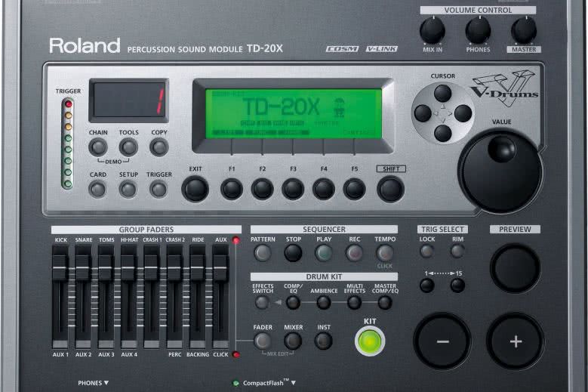Click the COSM logo badge
Viewport: 588px width, 392px height.
[x=342, y=49]
